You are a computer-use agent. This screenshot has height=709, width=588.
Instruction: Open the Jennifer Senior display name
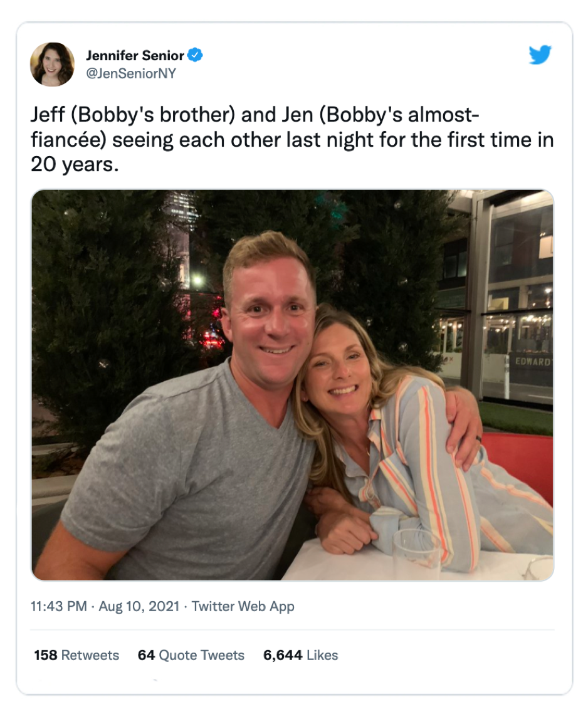(135, 56)
